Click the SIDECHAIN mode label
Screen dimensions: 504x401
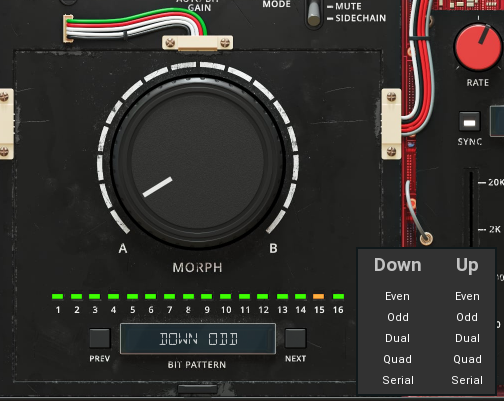click(x=361, y=18)
